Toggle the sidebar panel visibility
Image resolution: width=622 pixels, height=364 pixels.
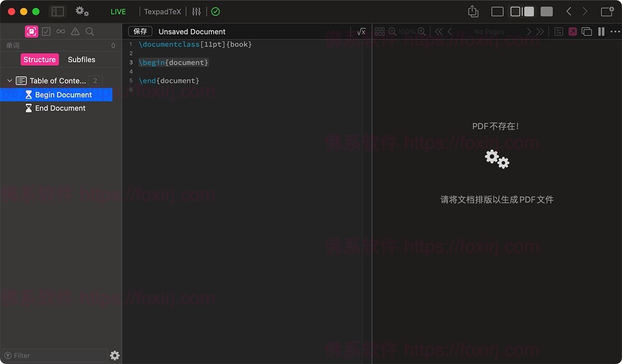57,11
